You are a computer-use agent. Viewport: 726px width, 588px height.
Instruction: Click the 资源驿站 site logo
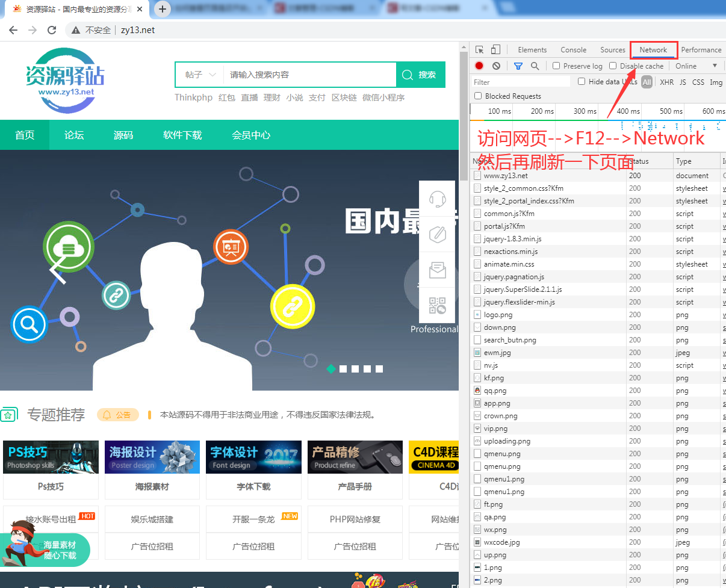pyautogui.click(x=65, y=80)
